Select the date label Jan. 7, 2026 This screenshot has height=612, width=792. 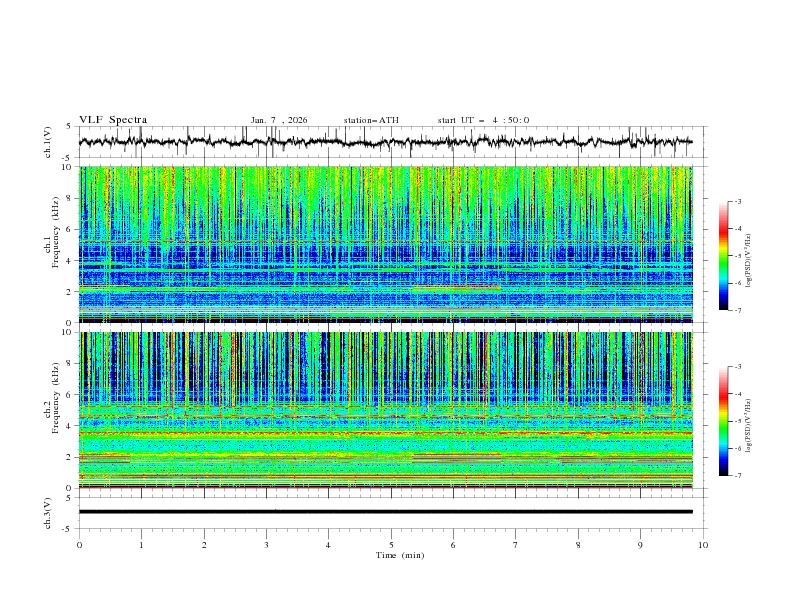pyautogui.click(x=279, y=120)
